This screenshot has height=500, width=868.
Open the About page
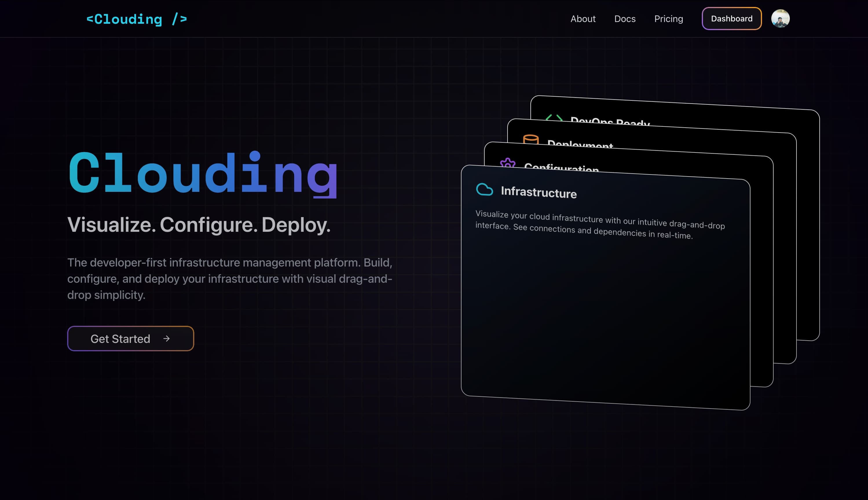[x=583, y=19]
